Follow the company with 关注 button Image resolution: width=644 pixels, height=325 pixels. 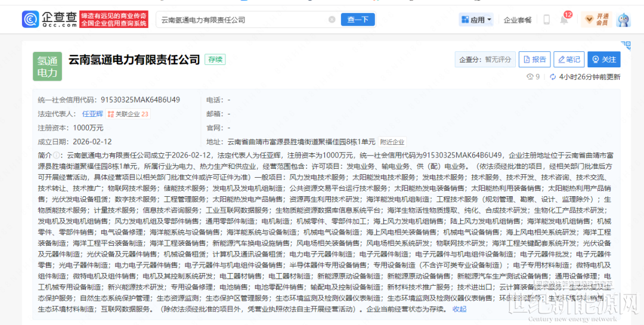(603, 60)
